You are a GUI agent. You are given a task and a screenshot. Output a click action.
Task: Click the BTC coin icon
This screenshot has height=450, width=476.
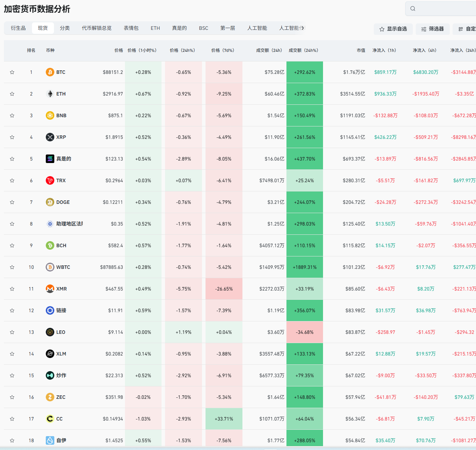[x=50, y=72]
